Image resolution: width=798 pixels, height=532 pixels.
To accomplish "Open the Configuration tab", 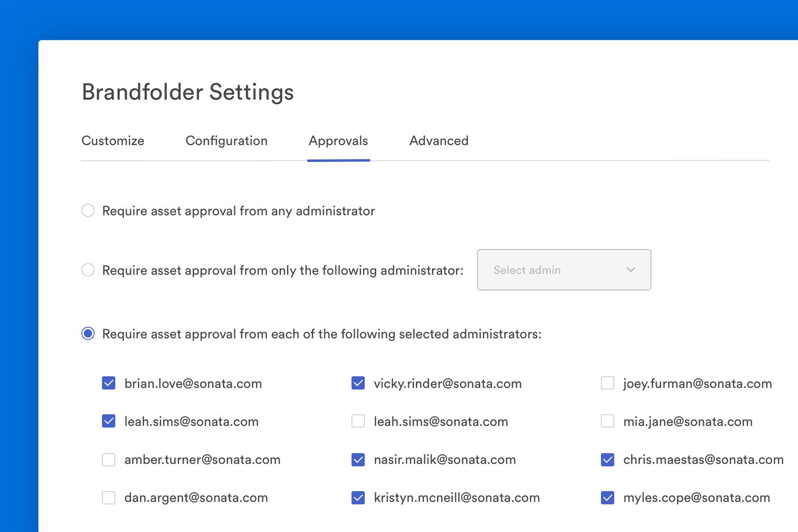I will [227, 141].
